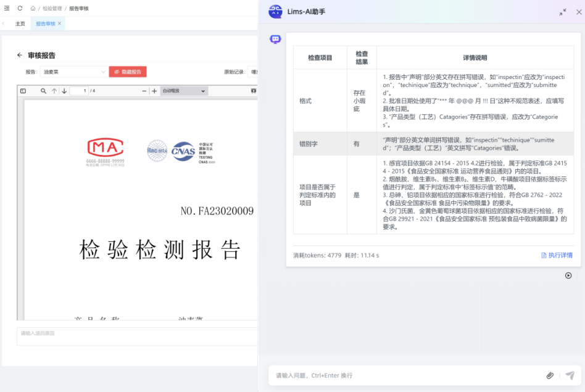Open the 执行详情 link

coord(557,255)
